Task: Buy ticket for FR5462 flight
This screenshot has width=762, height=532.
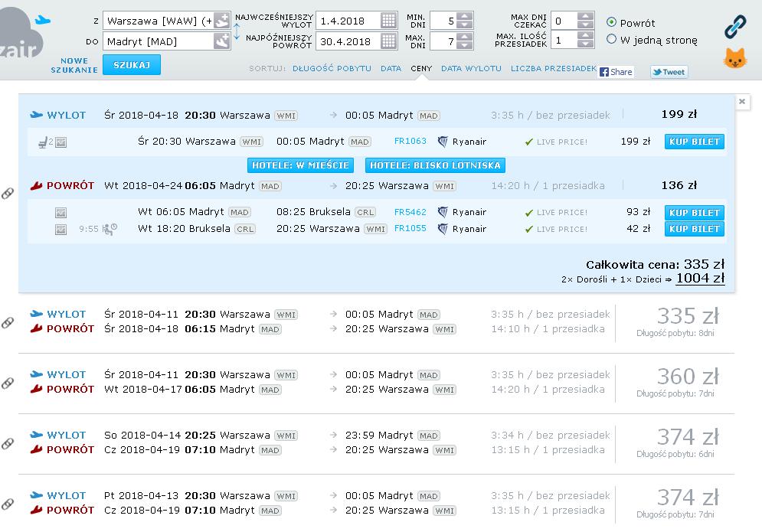Action: tap(694, 212)
